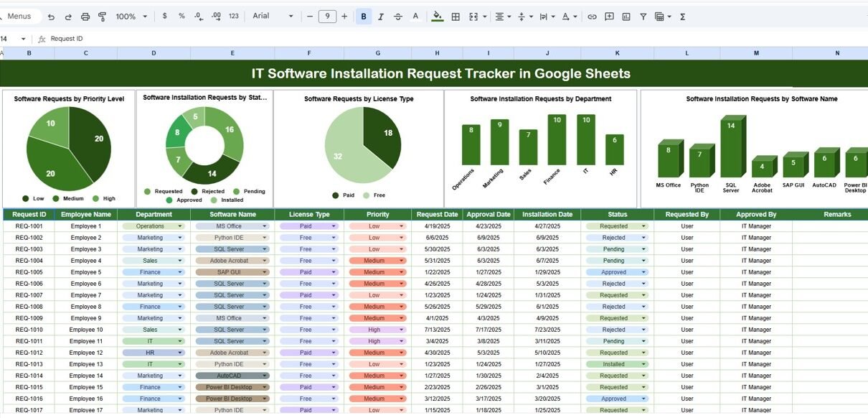Apply strikethrough formatting

click(x=398, y=17)
